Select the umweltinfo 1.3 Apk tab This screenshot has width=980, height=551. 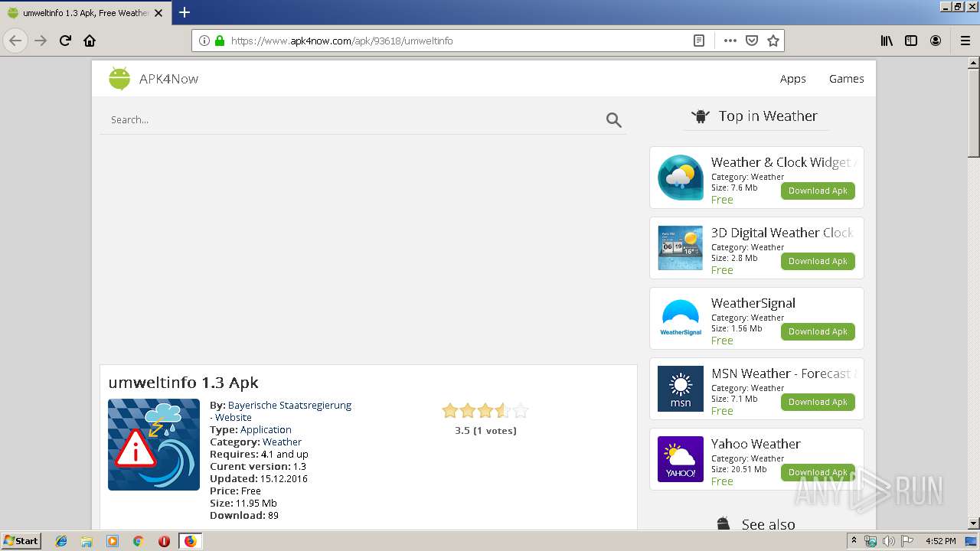[x=84, y=13]
